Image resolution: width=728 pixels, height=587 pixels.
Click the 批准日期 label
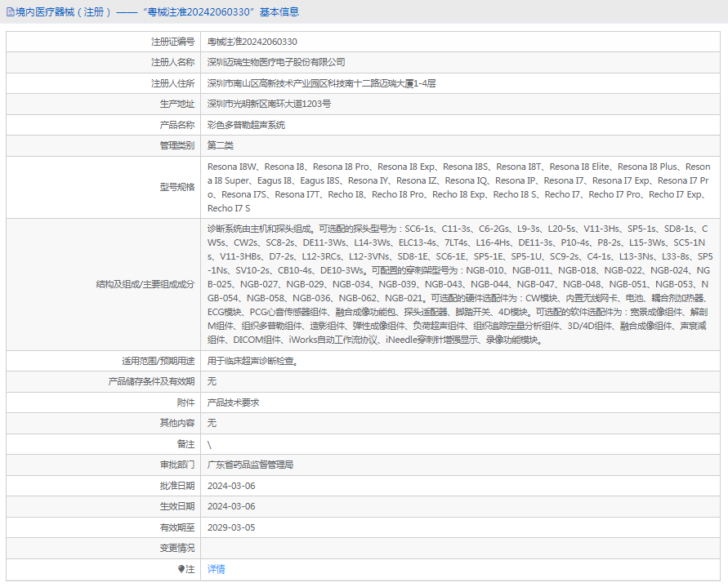(x=177, y=486)
